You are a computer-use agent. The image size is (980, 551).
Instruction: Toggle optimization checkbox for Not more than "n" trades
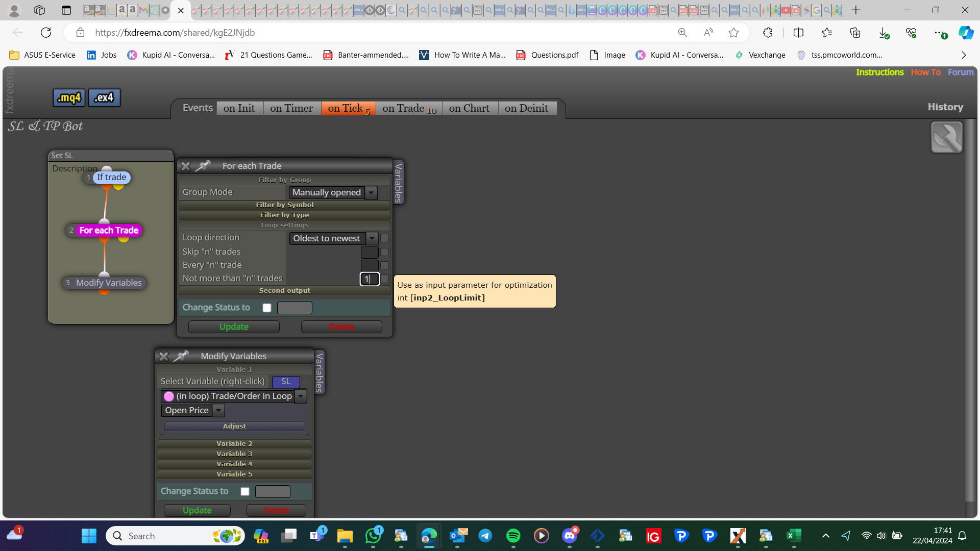tap(384, 279)
